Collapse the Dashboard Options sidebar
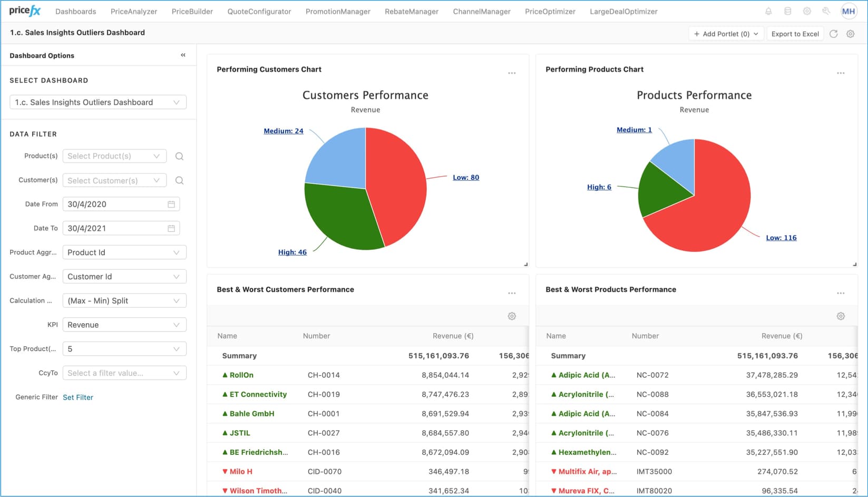 (183, 54)
